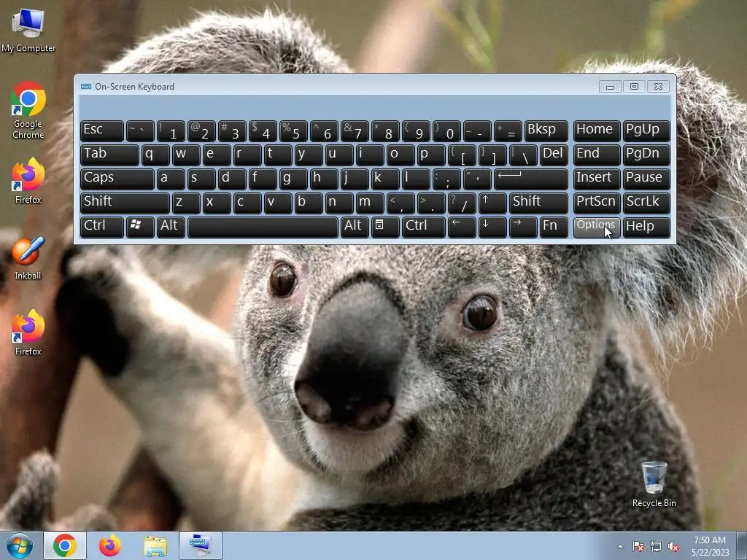Toggle the right Ctrl key
This screenshot has height=560, width=747.
[x=424, y=227]
